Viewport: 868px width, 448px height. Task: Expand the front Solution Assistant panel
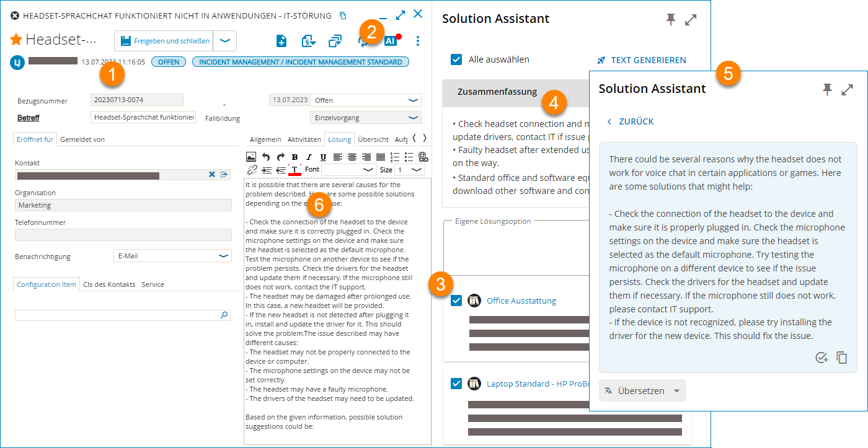pos(848,90)
